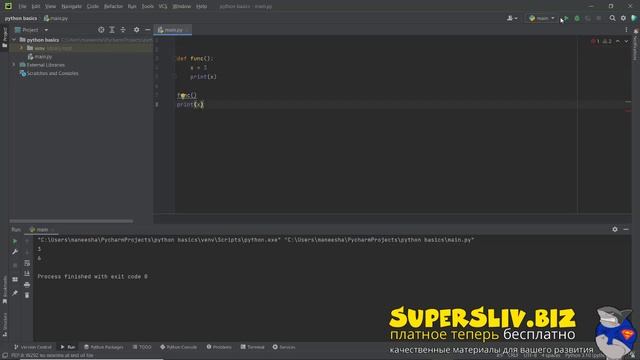Clear console output with trash icon
Screen dimensions: 640x360
[27, 295]
